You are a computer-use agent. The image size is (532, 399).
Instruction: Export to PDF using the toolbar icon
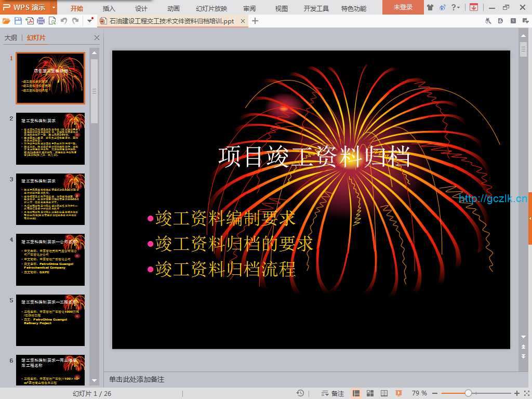click(30, 21)
